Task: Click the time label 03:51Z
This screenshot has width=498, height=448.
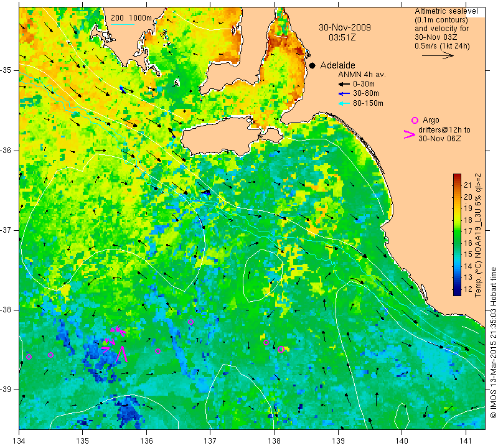Action: pos(342,37)
